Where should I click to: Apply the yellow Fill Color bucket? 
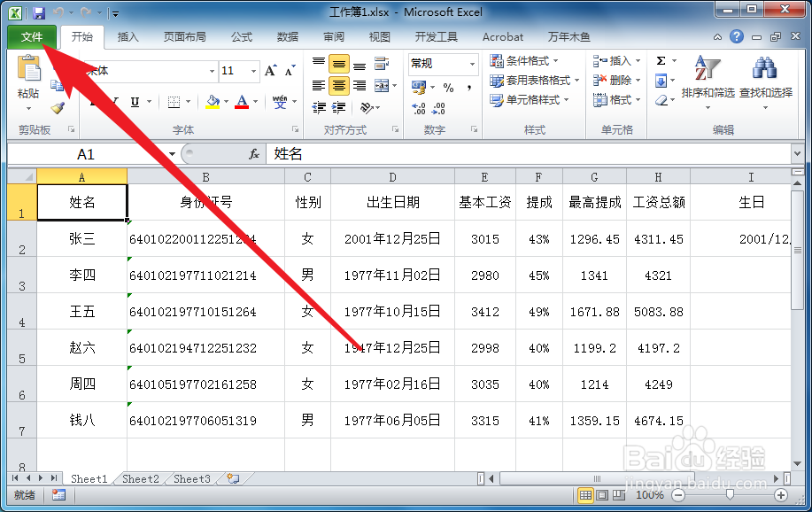coord(213,102)
